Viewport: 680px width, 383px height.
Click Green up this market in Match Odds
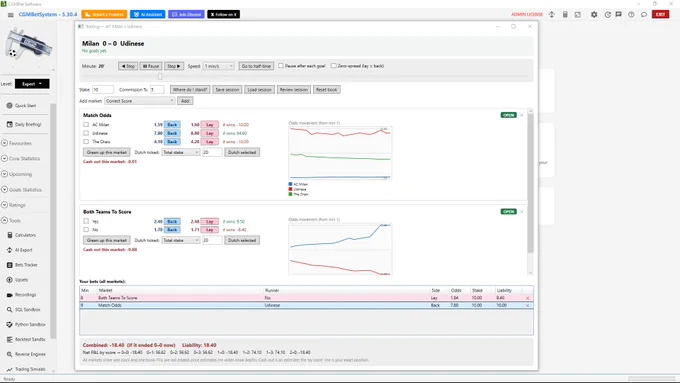106,152
